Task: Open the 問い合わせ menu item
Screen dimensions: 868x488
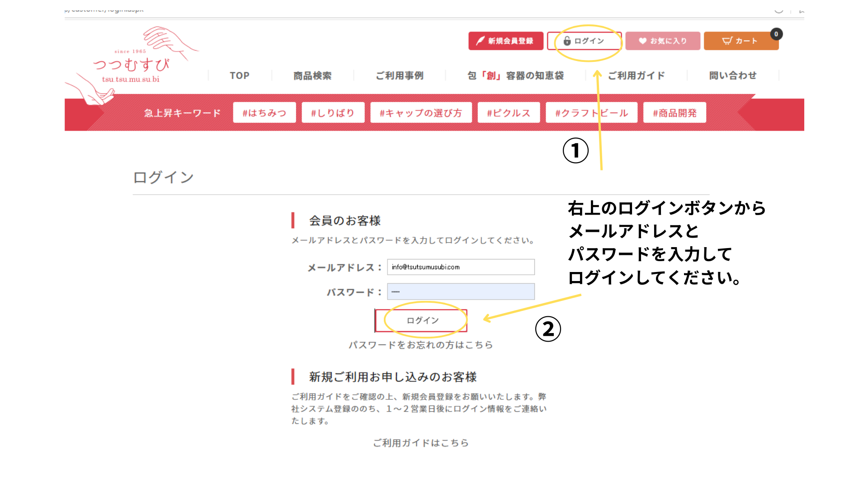Action: 733,75
